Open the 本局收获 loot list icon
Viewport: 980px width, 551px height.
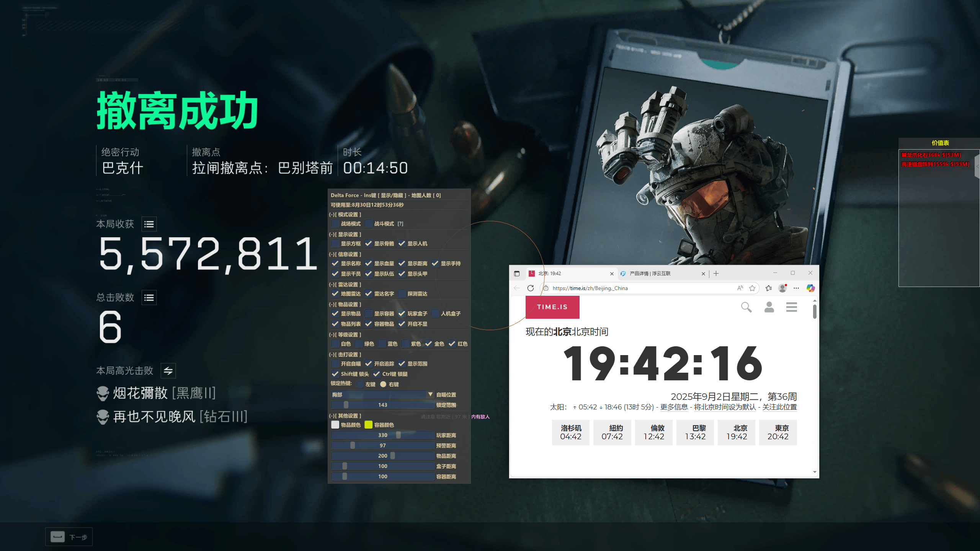(x=149, y=224)
